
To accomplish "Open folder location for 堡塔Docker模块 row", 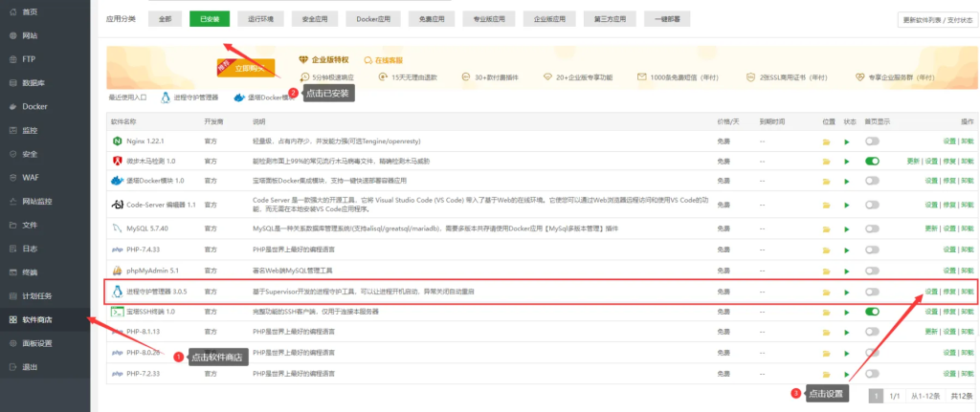I will [x=826, y=181].
